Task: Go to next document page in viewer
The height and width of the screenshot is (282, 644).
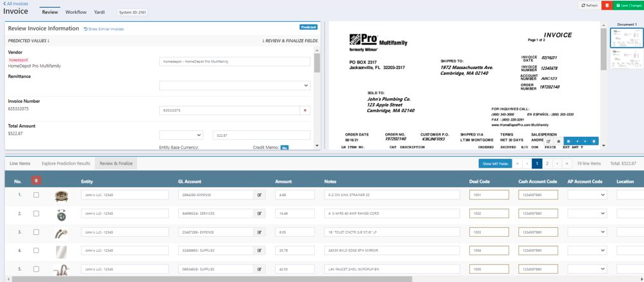Action: pos(586,141)
